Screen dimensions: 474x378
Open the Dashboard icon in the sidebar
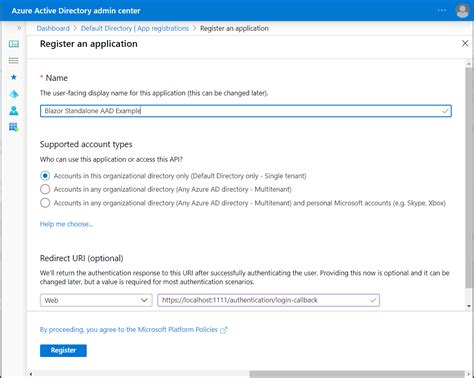click(14, 44)
